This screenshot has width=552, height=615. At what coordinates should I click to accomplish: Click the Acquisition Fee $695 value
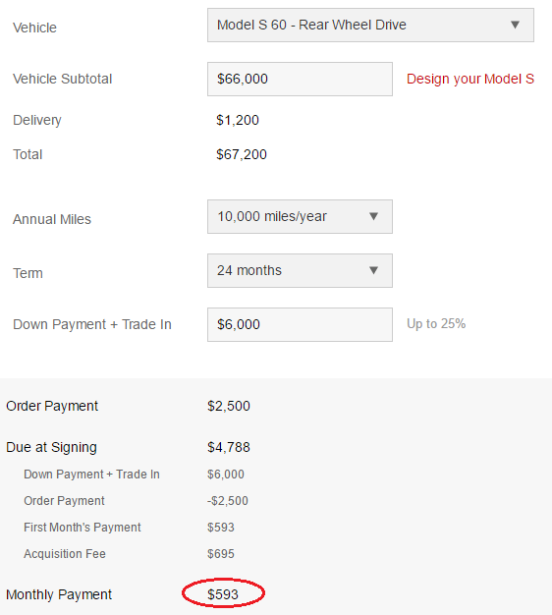click(221, 554)
